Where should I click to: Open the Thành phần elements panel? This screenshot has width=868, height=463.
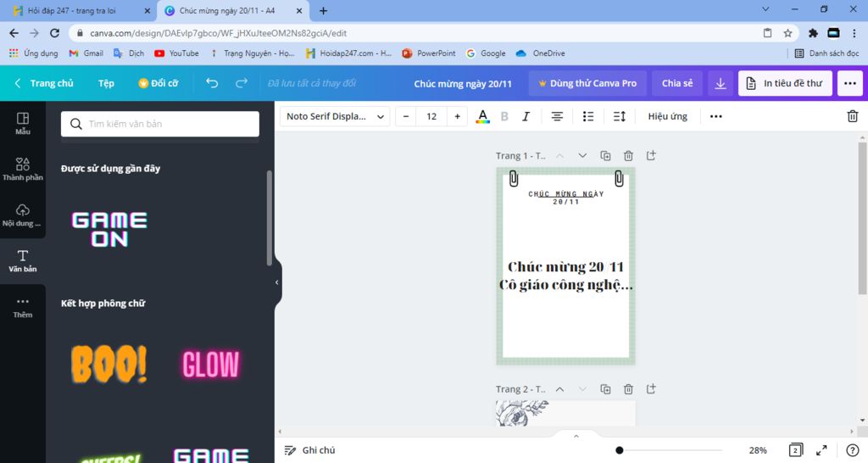(x=23, y=169)
